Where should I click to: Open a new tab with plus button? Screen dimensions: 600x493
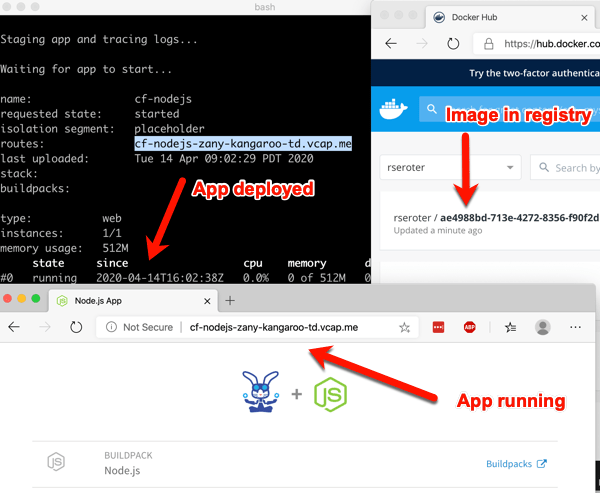pyautogui.click(x=229, y=299)
